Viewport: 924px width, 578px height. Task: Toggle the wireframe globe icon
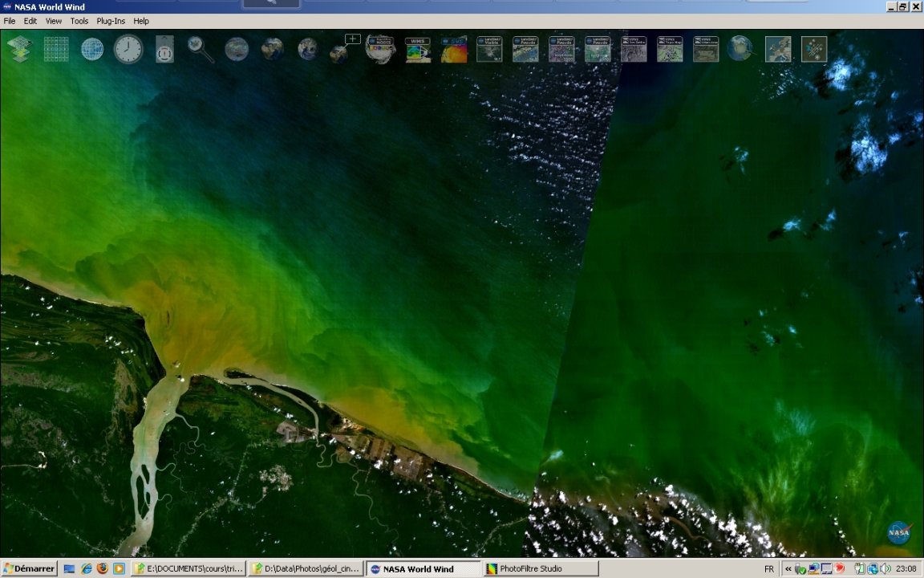tap(92, 50)
